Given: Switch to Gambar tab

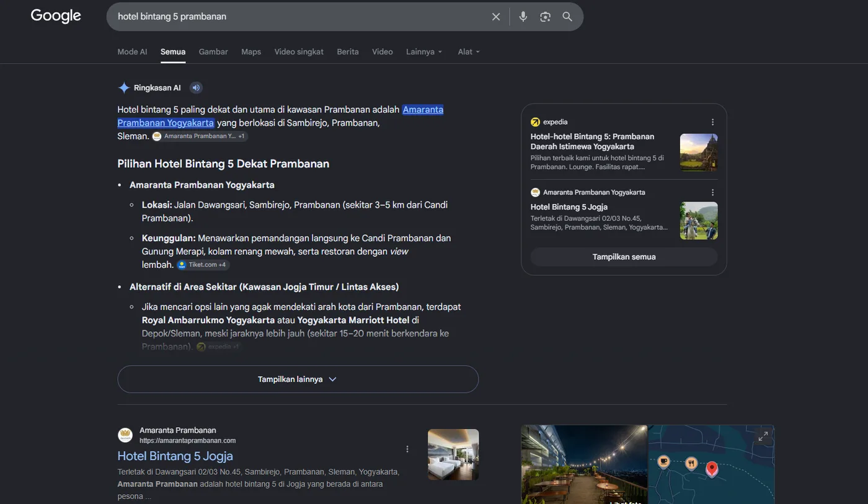Looking at the screenshot, I should (x=213, y=52).
